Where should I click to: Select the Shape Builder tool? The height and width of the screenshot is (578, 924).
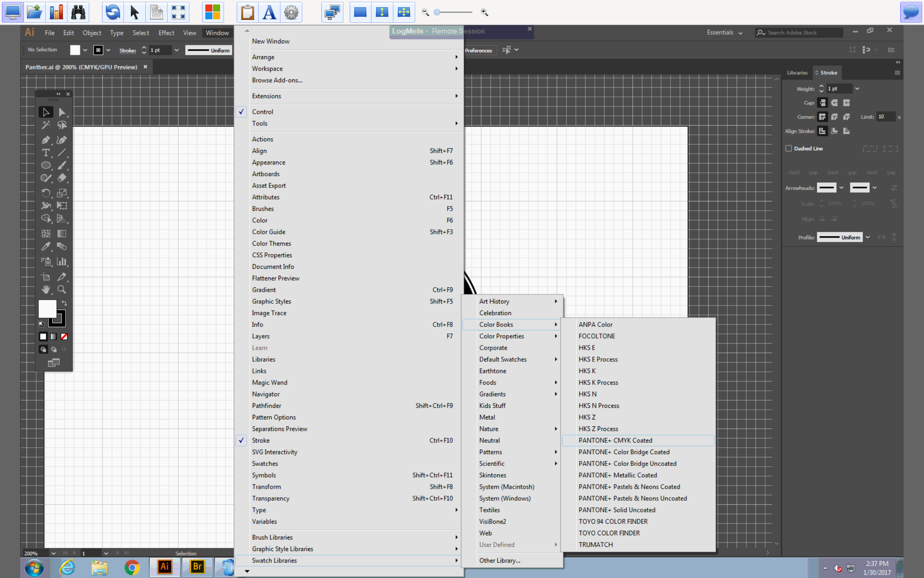click(x=46, y=218)
